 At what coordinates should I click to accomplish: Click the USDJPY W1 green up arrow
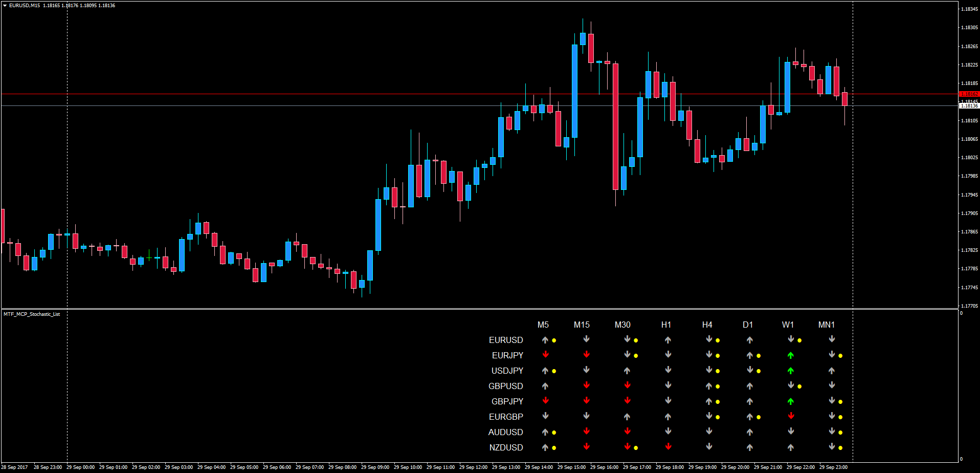(791, 371)
